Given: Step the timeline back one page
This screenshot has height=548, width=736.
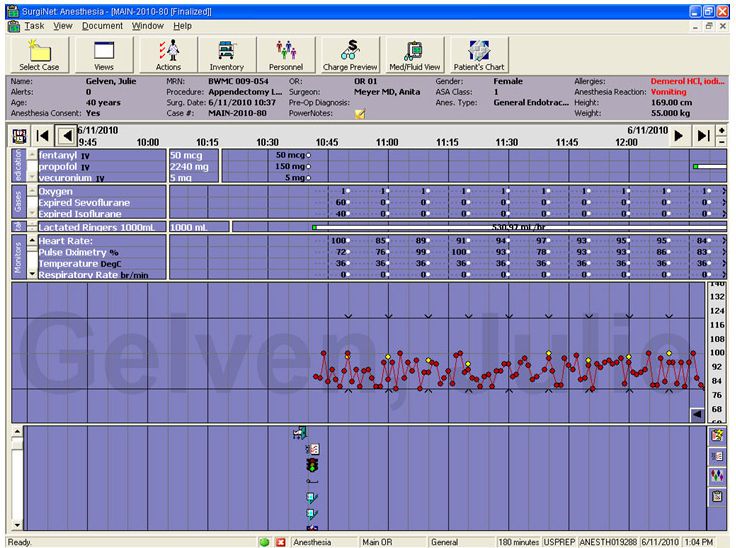Looking at the screenshot, I should point(66,136).
